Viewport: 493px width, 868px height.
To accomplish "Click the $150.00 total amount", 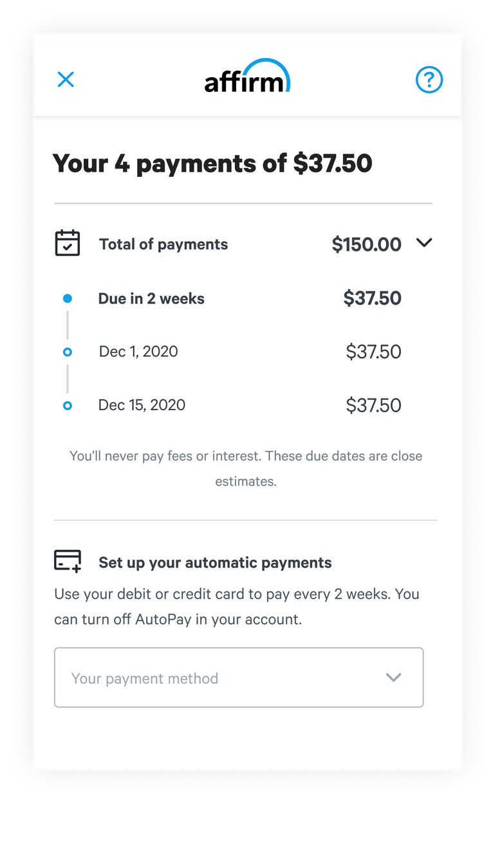I will click(366, 244).
